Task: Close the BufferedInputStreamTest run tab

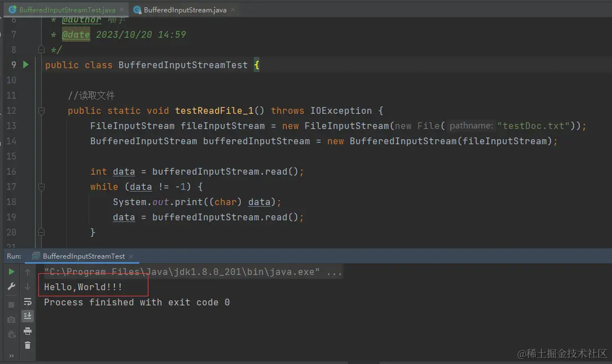Action: point(131,256)
